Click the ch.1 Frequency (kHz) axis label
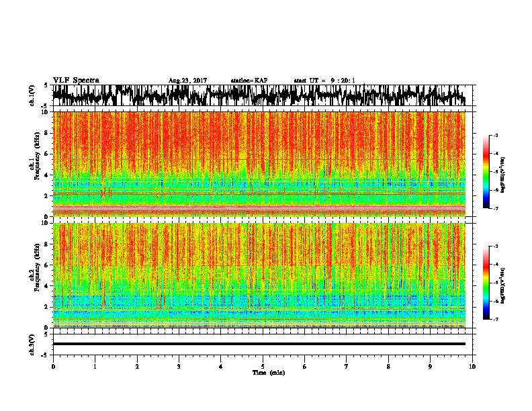 [x=35, y=156]
